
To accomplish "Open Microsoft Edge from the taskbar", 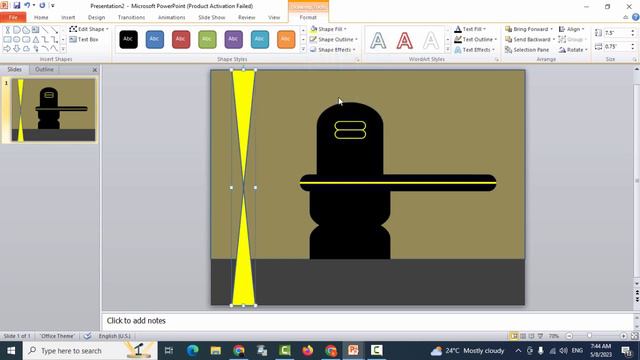I will click(x=192, y=351).
